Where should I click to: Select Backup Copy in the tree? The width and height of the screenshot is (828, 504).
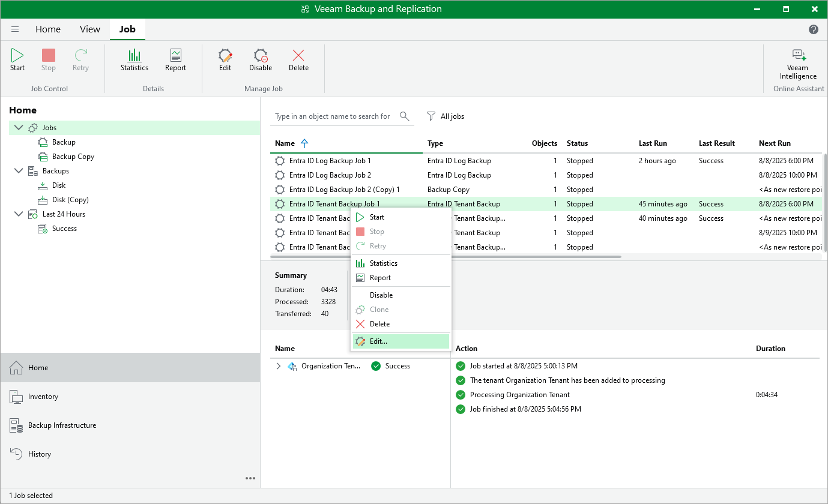click(x=73, y=157)
